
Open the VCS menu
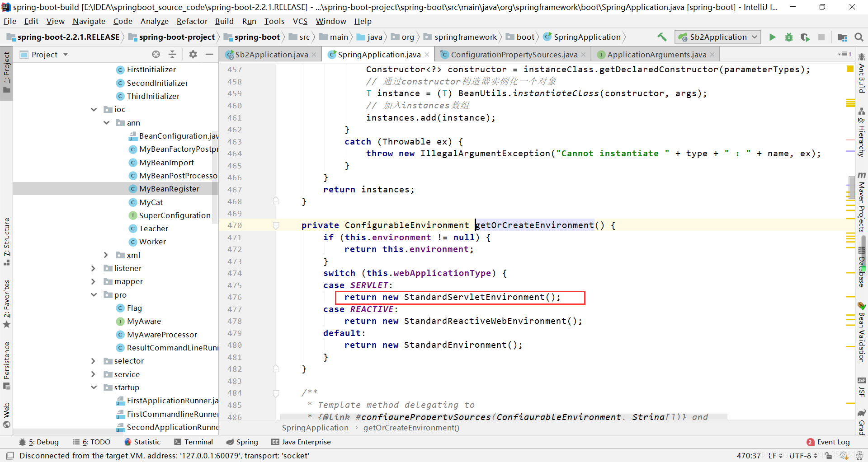(x=300, y=21)
